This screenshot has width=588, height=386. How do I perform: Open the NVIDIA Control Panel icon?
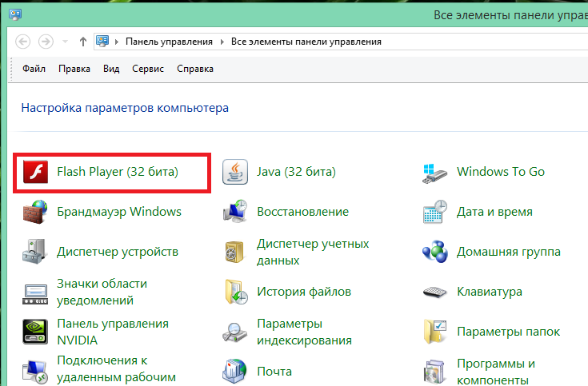[35, 332]
